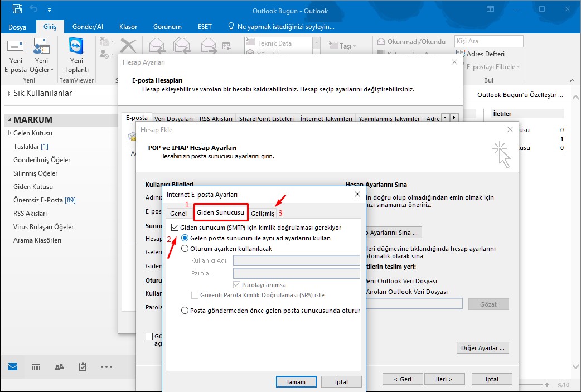Close the İnternet E-posta Ayarları dialog
This screenshot has height=392, width=581.
click(357, 194)
